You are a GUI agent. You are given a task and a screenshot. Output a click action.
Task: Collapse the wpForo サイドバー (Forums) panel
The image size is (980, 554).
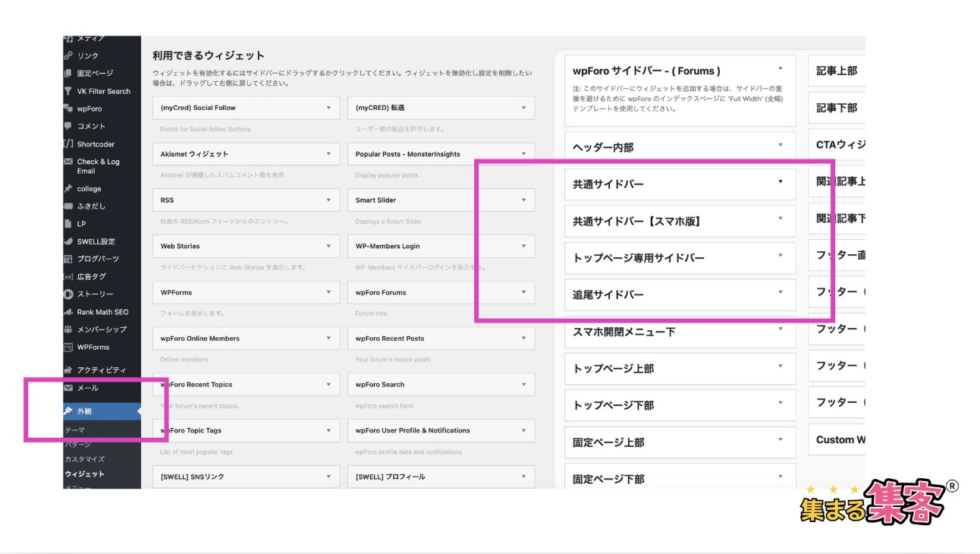(x=780, y=69)
